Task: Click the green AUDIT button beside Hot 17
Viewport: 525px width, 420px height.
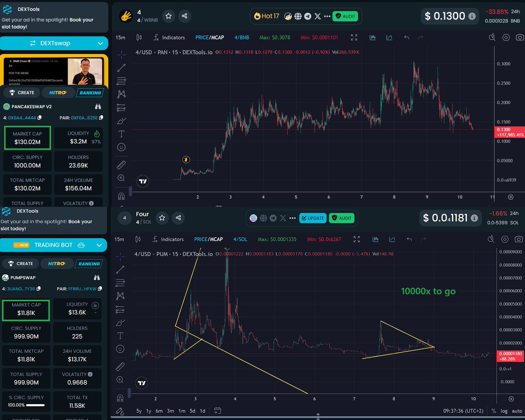Action: [x=345, y=16]
